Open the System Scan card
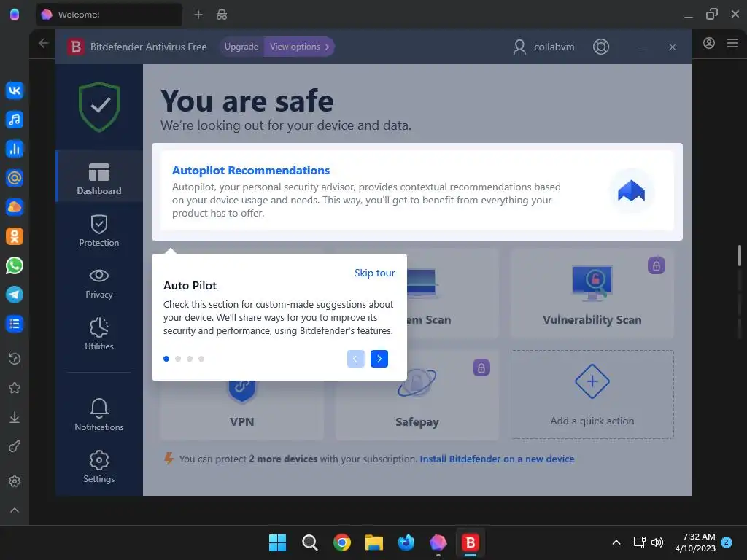This screenshot has height=560, width=747. tap(451, 294)
